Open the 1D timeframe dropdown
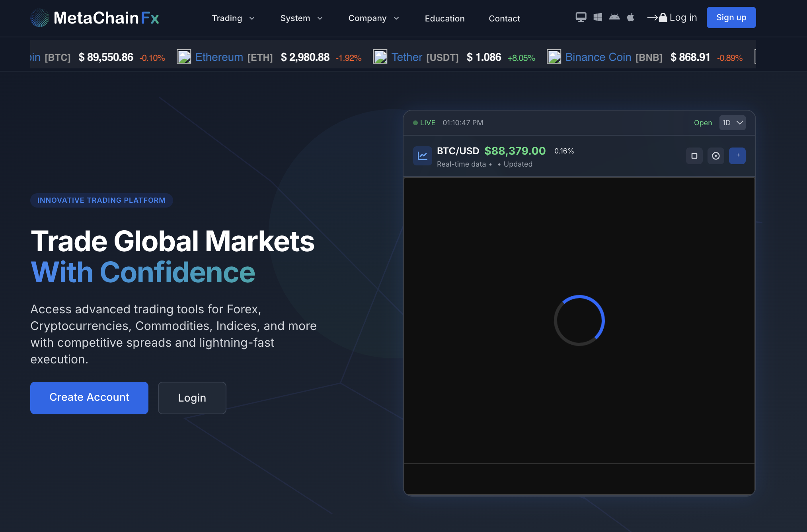The height and width of the screenshot is (532, 807). tap(732, 122)
